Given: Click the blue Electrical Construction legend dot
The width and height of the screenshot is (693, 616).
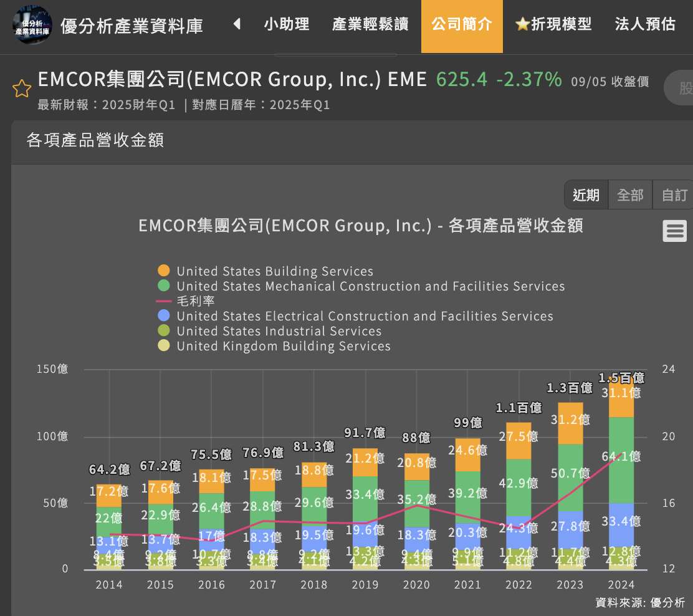Looking at the screenshot, I should 164,315.
